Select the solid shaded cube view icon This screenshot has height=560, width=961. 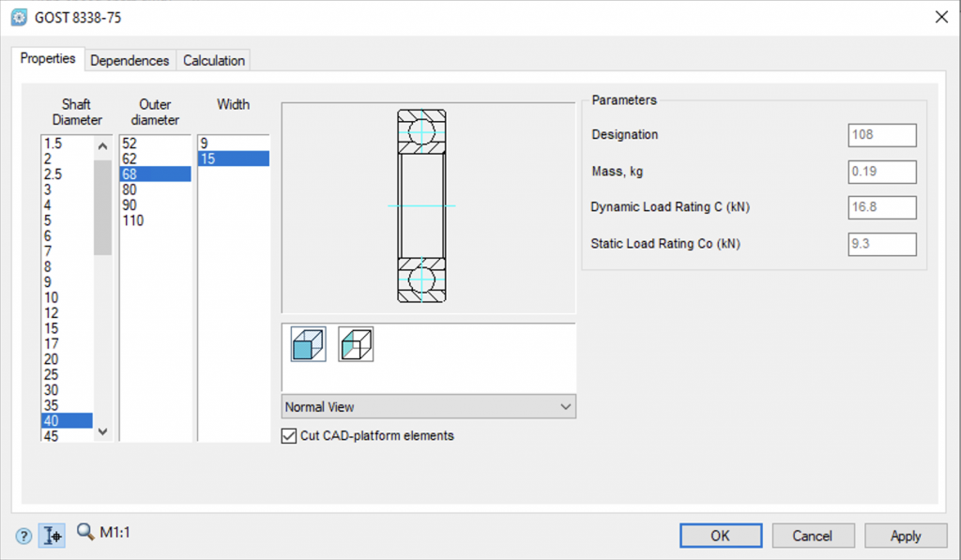[x=308, y=344]
